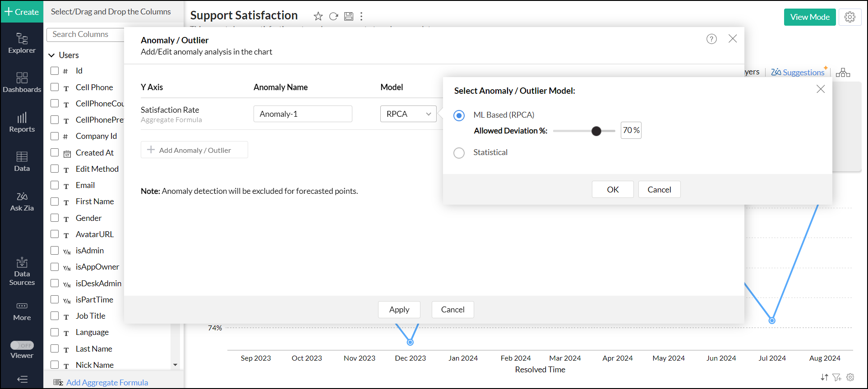Click the Allowed Deviation slider handle
The width and height of the screenshot is (868, 389).
click(596, 131)
